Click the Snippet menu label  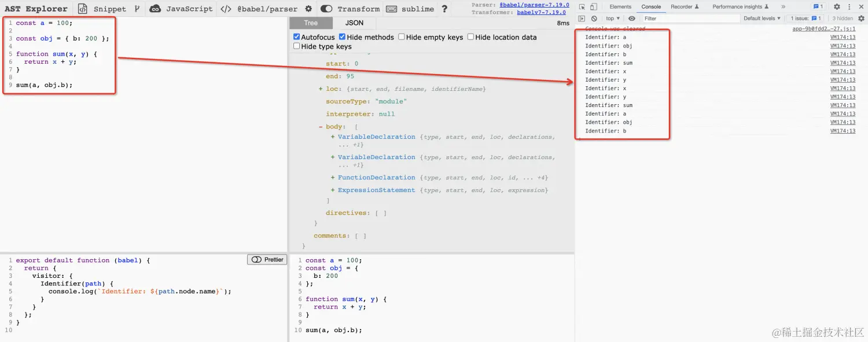click(x=109, y=9)
